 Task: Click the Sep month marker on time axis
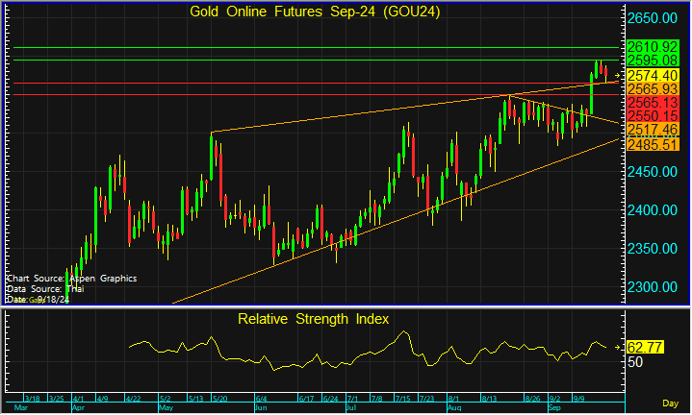(x=552, y=409)
